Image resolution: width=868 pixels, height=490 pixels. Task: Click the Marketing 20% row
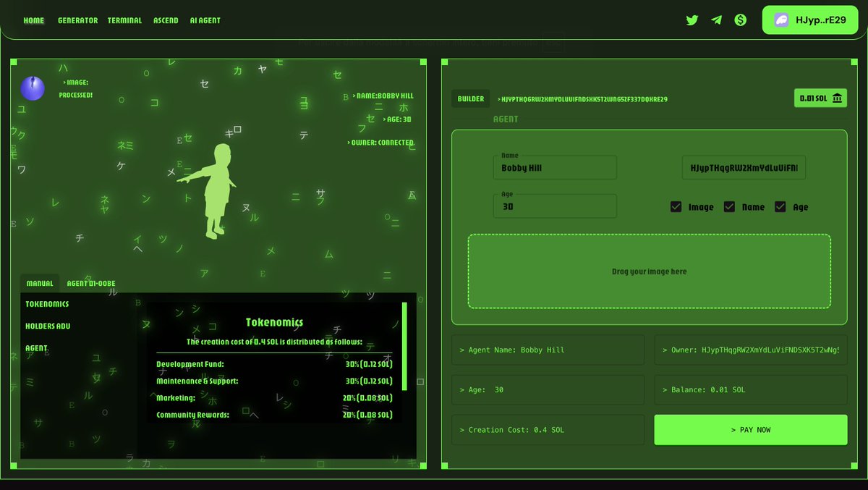[x=274, y=397]
